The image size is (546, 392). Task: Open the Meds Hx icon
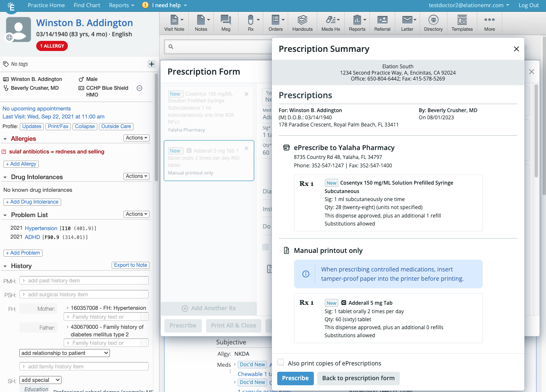331,23
